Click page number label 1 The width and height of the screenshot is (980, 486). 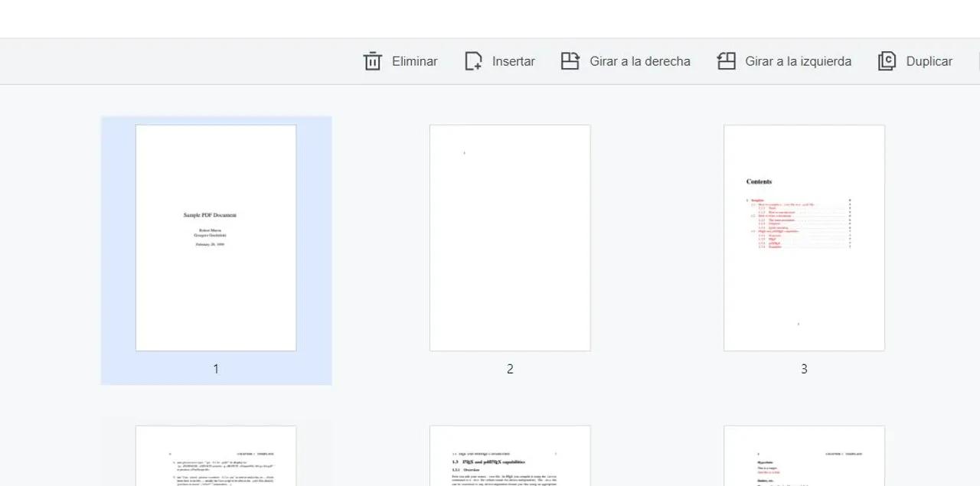point(216,369)
